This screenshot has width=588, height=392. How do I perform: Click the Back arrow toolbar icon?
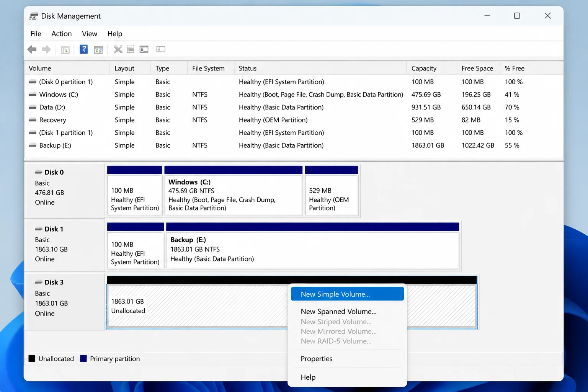[x=32, y=49]
